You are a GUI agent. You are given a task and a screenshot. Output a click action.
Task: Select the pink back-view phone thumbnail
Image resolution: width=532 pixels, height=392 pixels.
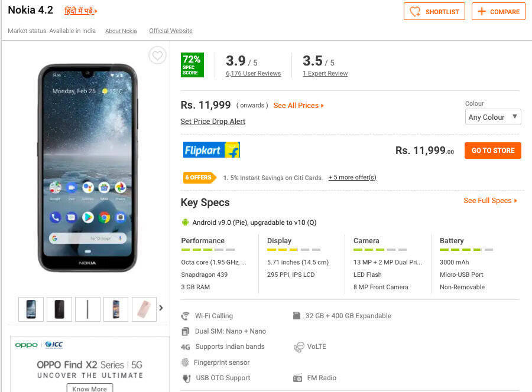(x=144, y=309)
